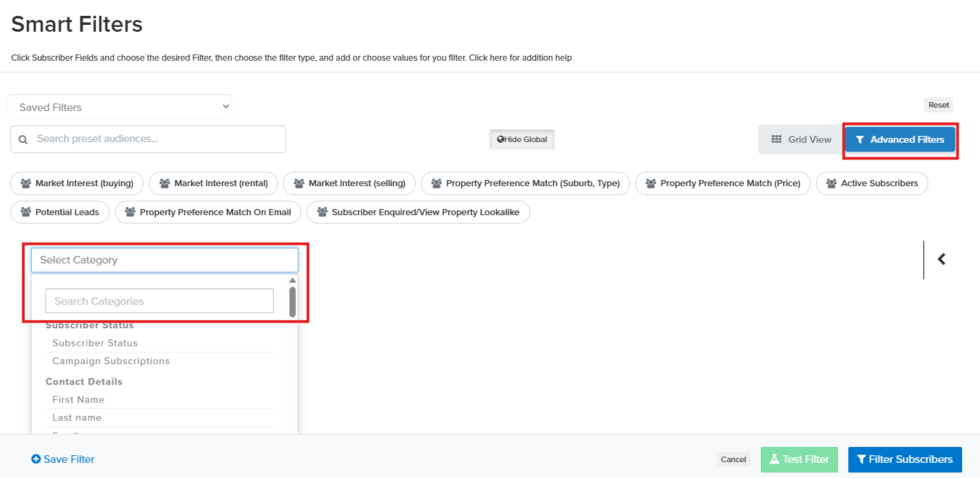Image resolution: width=980 pixels, height=478 pixels.
Task: Click the Grid View grid icon
Action: tap(777, 139)
